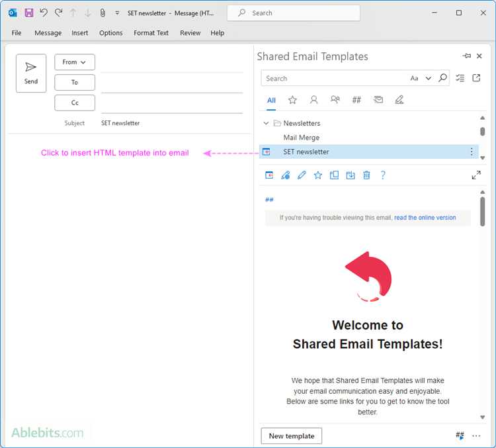Screen dimensions: 496x448
Task: Show shortcuts ## tab
Action: [x=356, y=100]
